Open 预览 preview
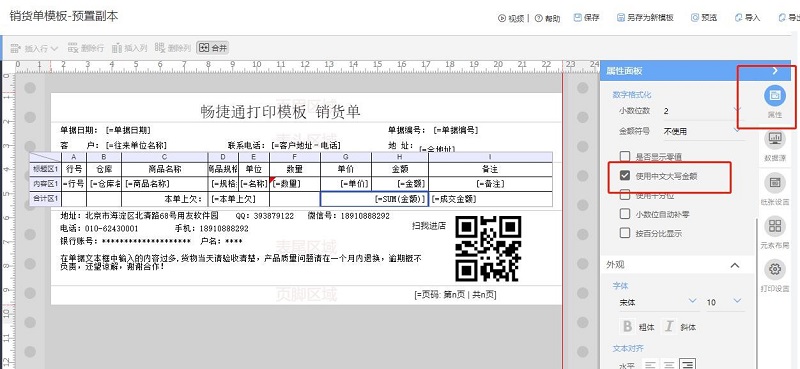 pos(704,17)
